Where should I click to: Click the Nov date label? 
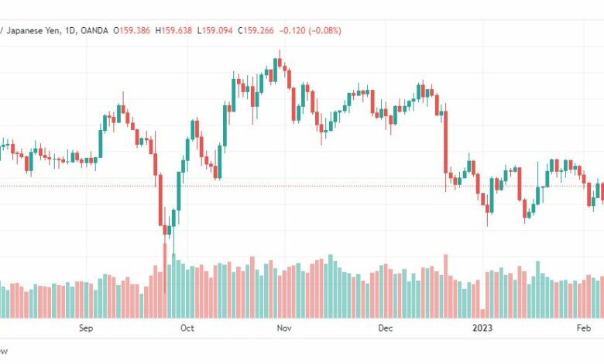[x=284, y=328]
